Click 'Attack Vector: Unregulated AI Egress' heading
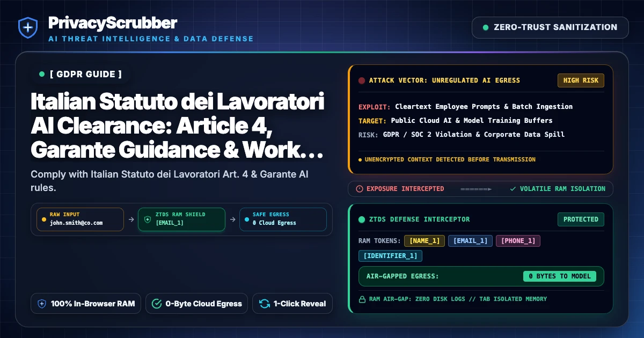This screenshot has height=338, width=644. click(x=444, y=80)
